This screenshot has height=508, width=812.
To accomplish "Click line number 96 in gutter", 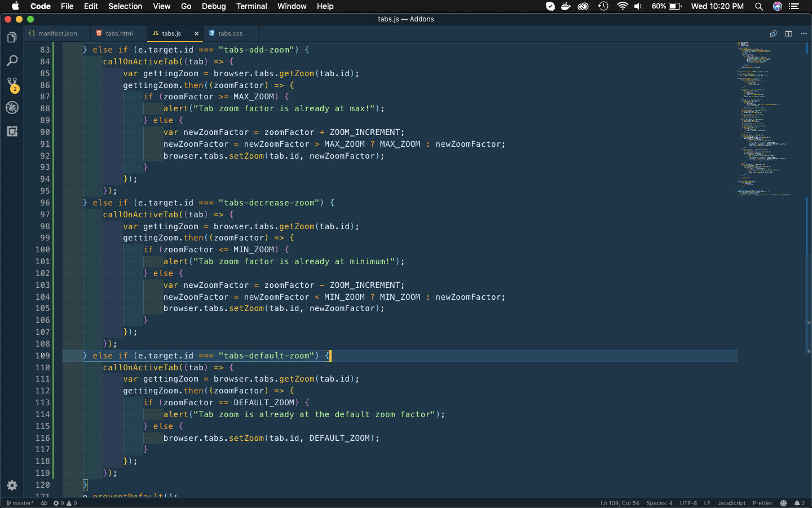I will (45, 203).
